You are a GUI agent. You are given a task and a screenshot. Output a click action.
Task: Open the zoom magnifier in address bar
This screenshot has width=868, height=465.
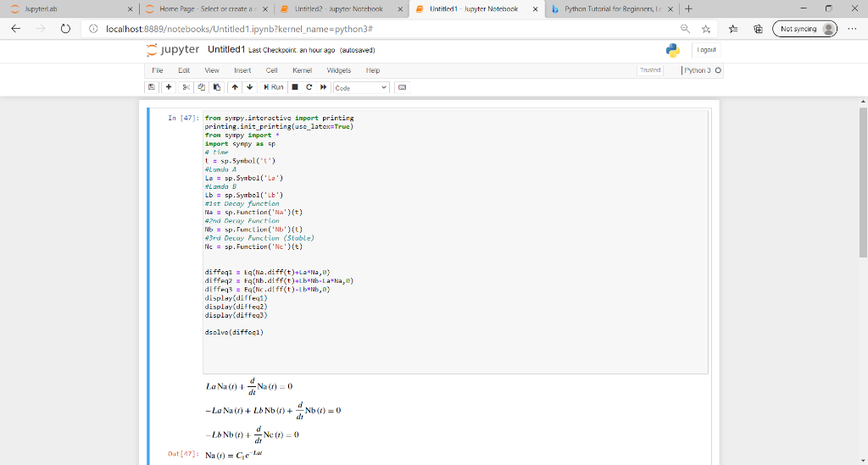tap(685, 29)
